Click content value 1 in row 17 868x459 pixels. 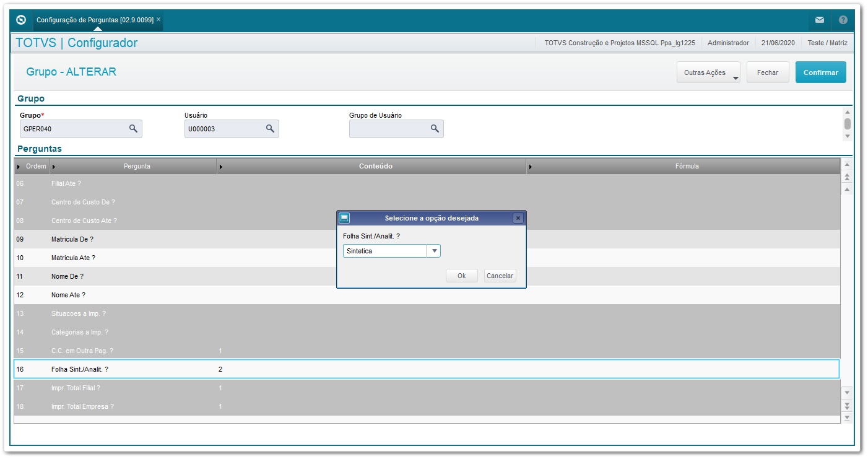(x=220, y=388)
